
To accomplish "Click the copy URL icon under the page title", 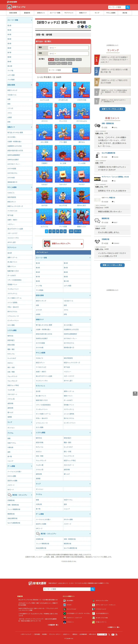I will click(79, 27).
